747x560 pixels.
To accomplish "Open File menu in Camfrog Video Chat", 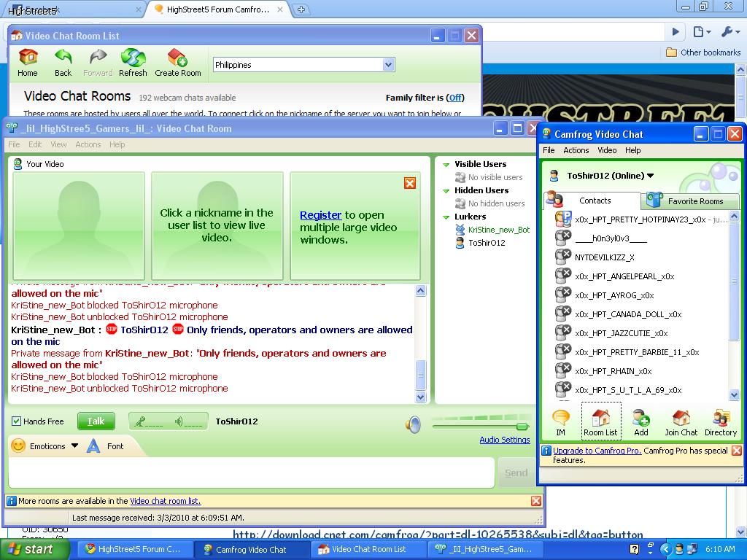I will click(549, 150).
